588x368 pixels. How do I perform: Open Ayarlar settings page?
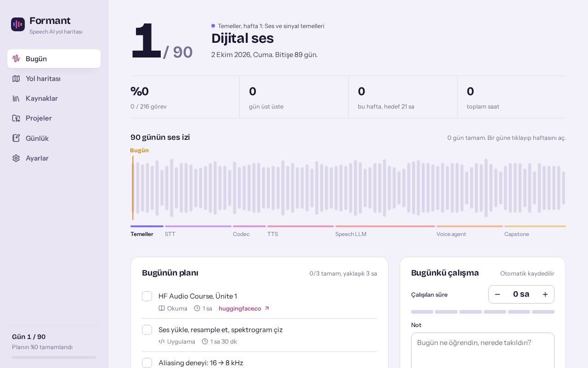tap(54, 158)
